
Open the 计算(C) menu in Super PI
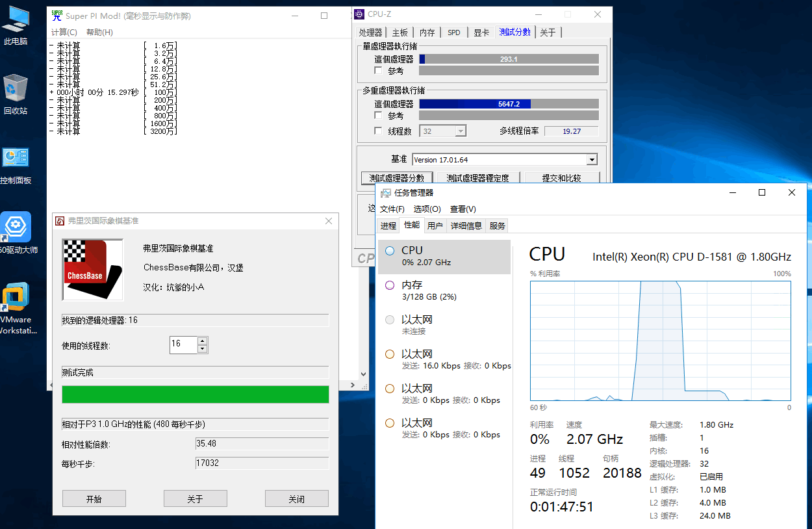tap(64, 32)
